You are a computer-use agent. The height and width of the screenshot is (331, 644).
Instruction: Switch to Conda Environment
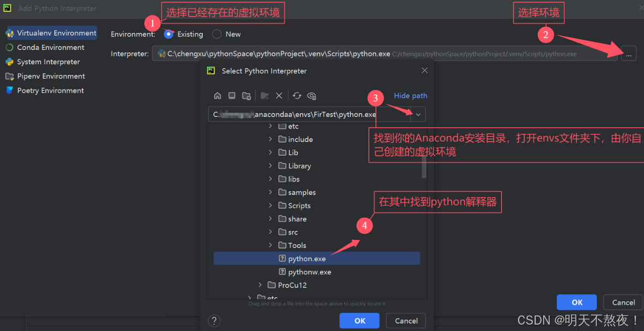point(50,48)
